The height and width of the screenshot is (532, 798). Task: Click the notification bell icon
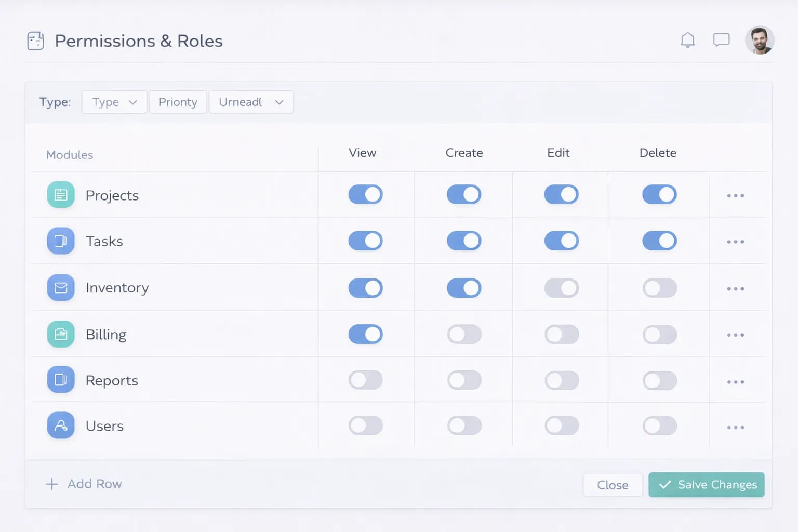[x=687, y=40]
